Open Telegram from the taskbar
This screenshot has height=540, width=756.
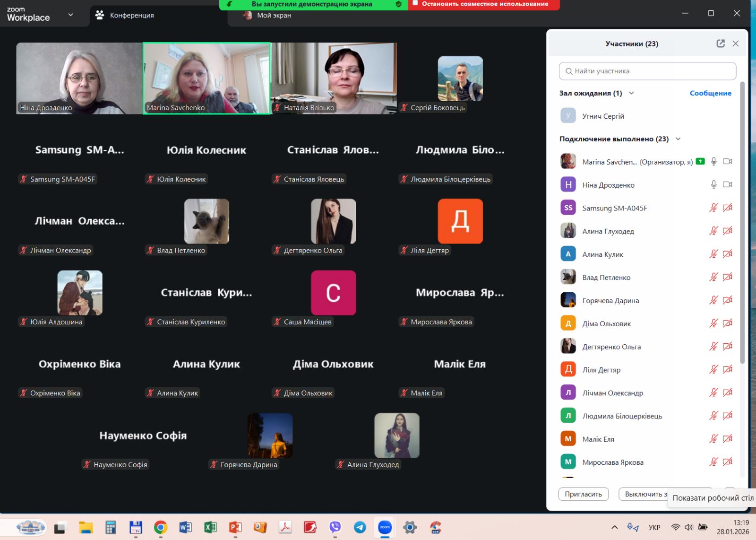360,527
